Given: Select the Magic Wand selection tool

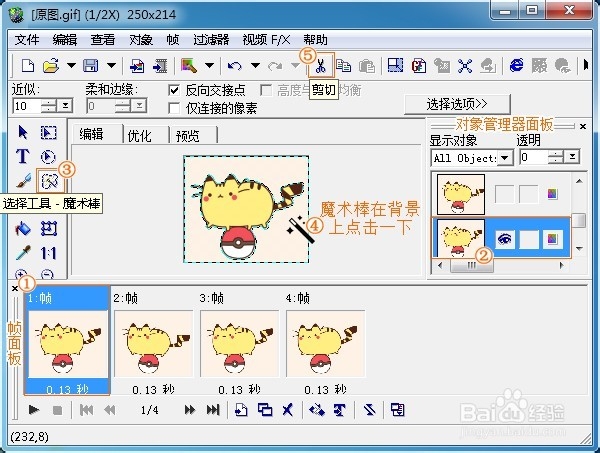Looking at the screenshot, I should click(x=50, y=181).
